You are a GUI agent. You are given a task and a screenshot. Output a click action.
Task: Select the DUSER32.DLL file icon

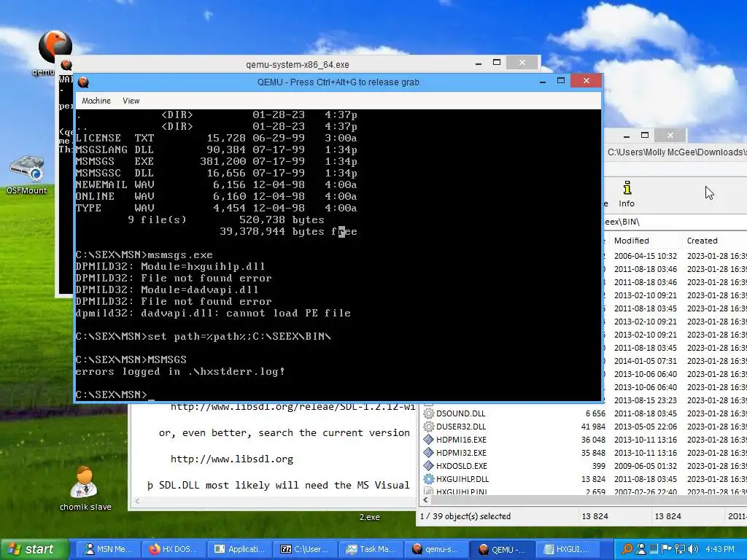tap(429, 427)
